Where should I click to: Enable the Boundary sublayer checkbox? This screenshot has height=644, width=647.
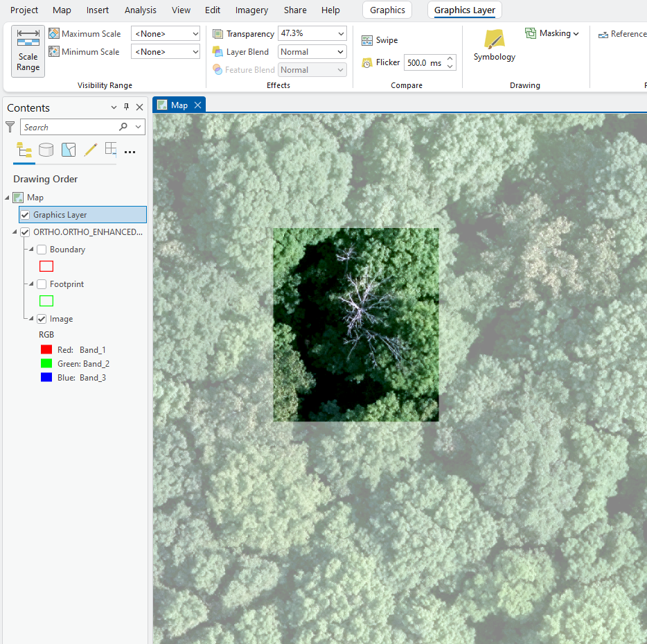pos(42,250)
